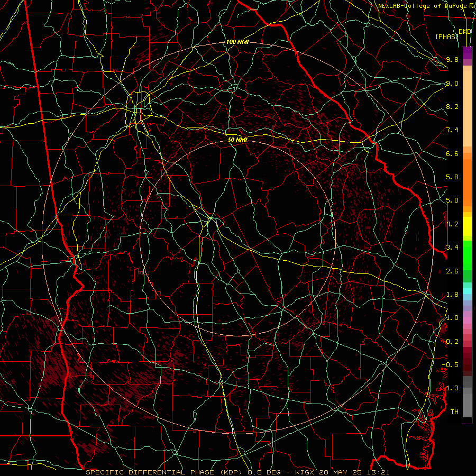476x476 pixels.
Task: Pick the cyan band of the color scale
Action: [x=467, y=291]
